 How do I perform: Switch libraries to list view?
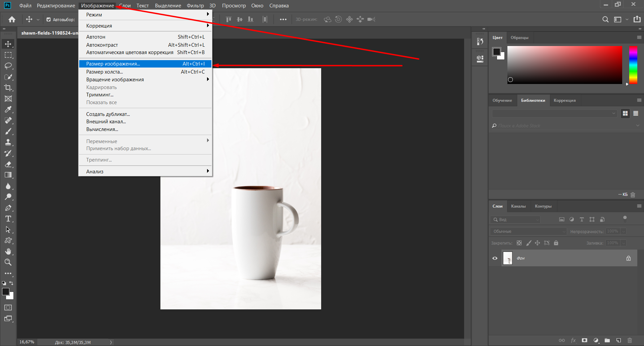[636, 114]
